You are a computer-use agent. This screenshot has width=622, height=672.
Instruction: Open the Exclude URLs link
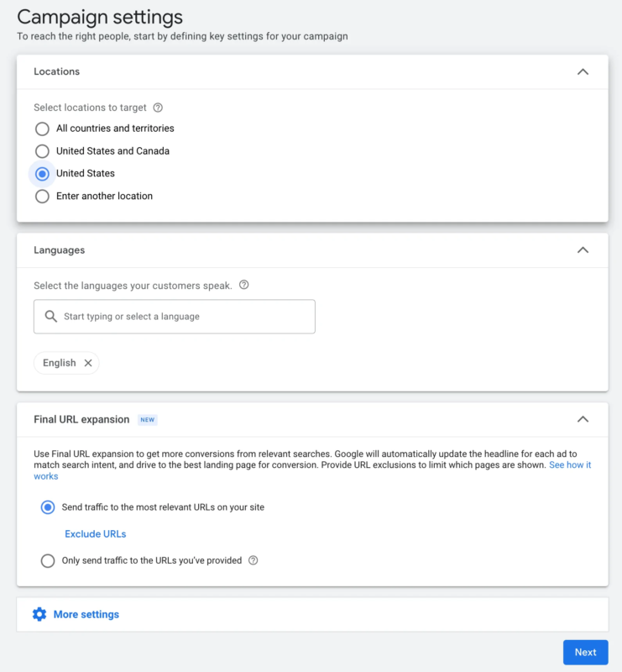95,534
